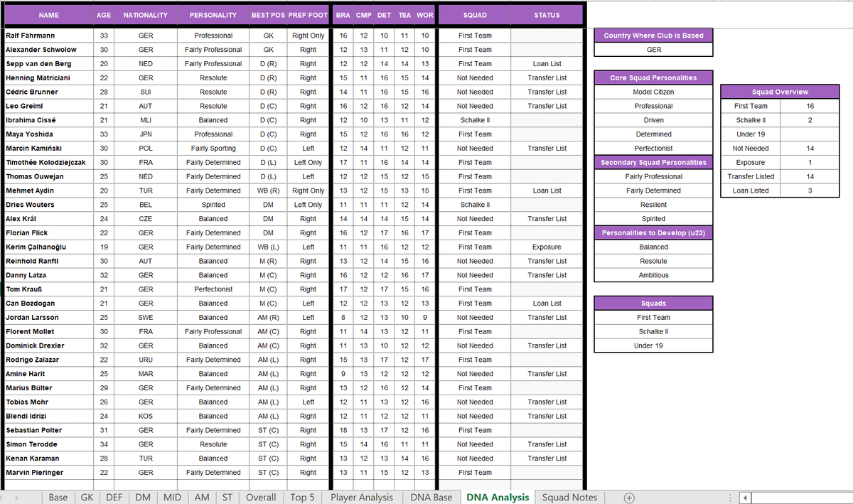The width and height of the screenshot is (853, 504).
Task: Click Kerim Çalhanoğlu's Exposure status cell
Action: (547, 247)
